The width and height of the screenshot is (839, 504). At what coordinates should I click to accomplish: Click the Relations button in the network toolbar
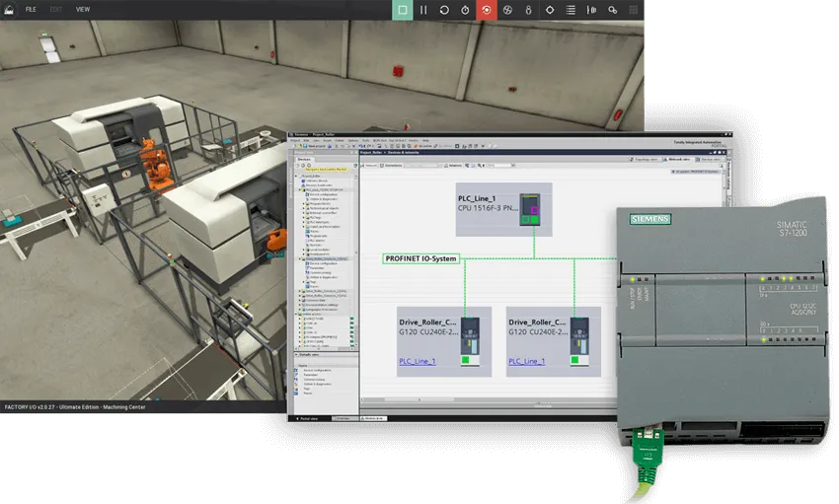click(x=454, y=165)
